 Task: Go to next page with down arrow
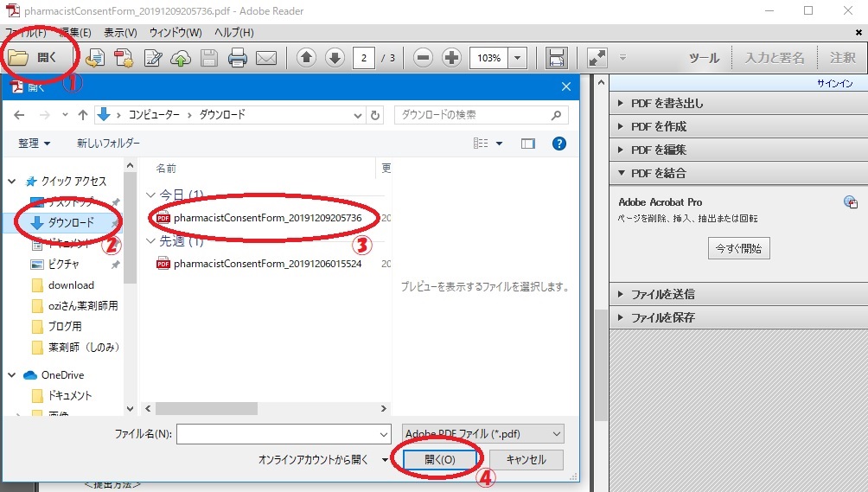(x=335, y=58)
